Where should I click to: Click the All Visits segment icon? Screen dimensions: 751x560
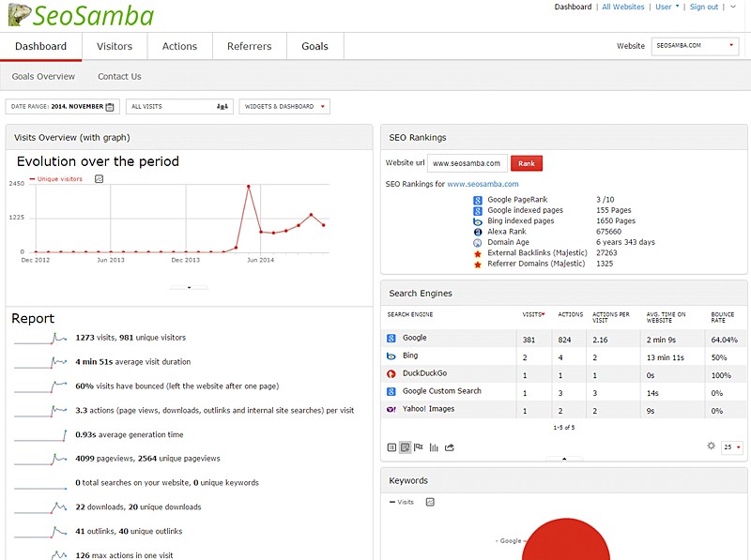point(222,106)
